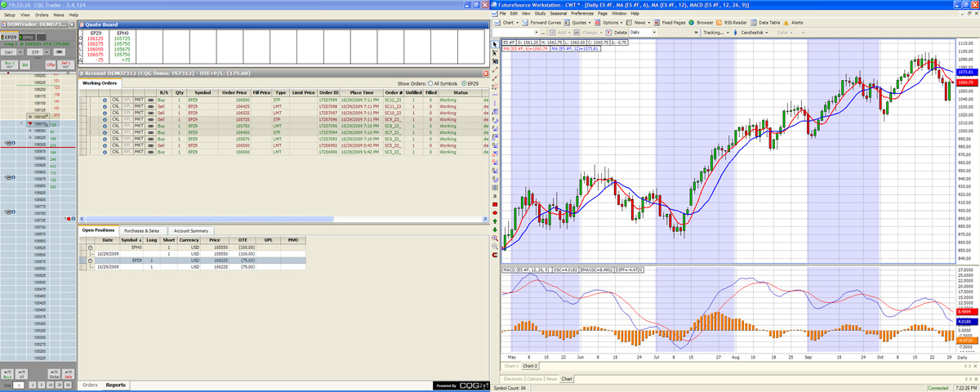Click the Bid button in DOMTrader
980x392 pixels.
(25, 64)
